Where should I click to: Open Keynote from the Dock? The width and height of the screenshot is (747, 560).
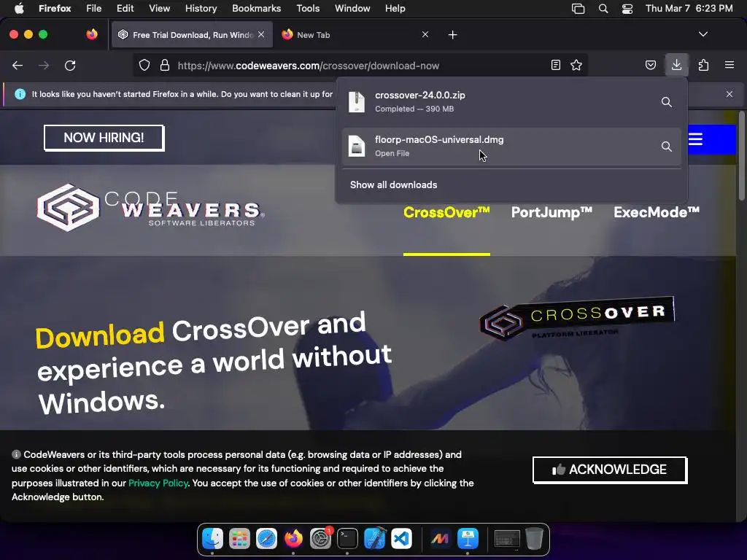tap(468, 539)
